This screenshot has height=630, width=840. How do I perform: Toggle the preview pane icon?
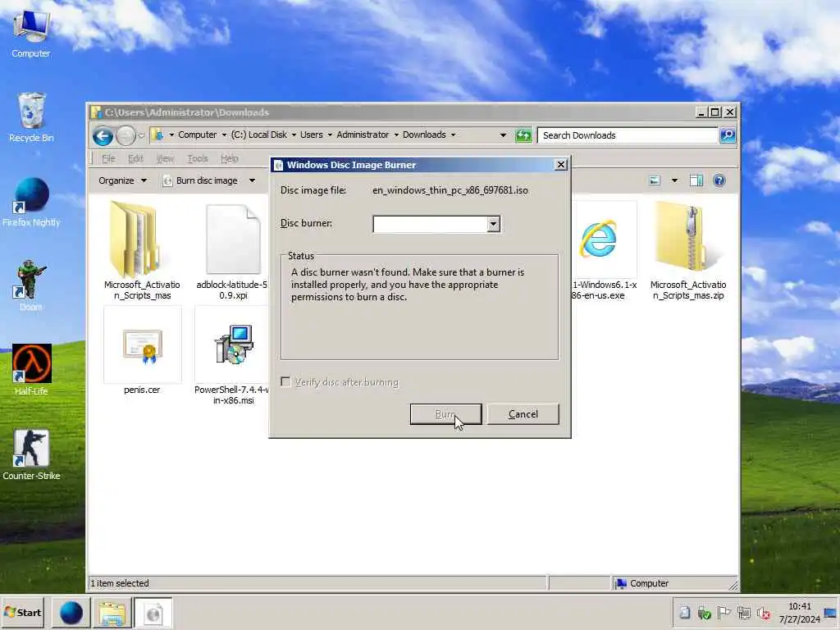[696, 180]
